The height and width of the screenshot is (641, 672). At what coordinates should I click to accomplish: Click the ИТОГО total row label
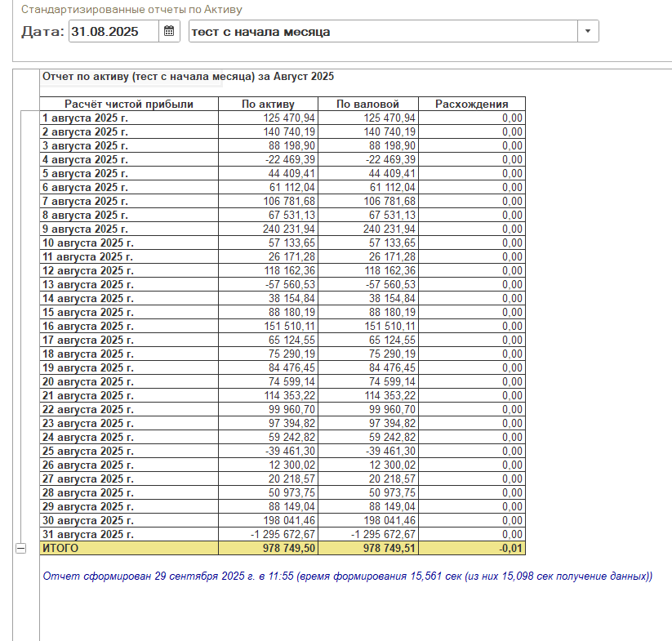[129, 548]
